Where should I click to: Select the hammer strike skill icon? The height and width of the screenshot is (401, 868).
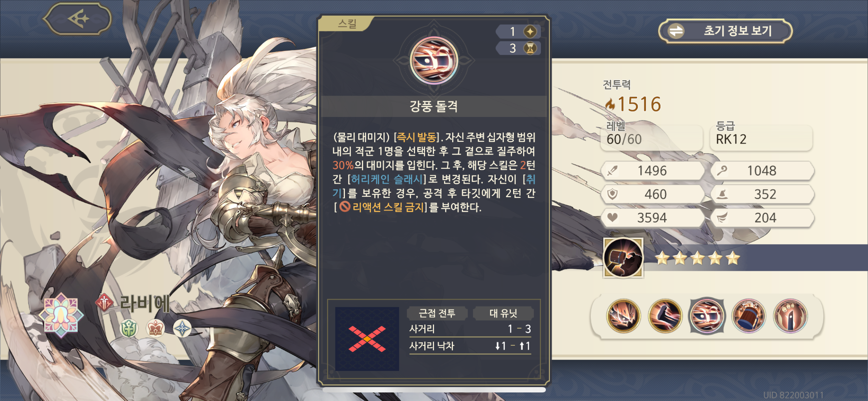coord(665,316)
